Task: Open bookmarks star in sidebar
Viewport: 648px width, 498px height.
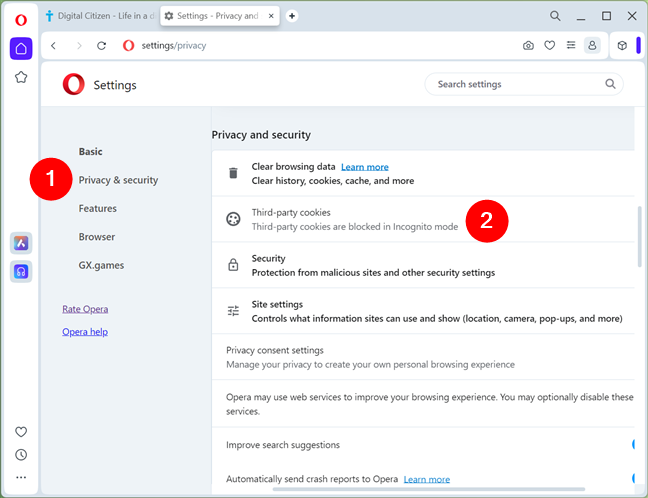Action: coord(21,77)
